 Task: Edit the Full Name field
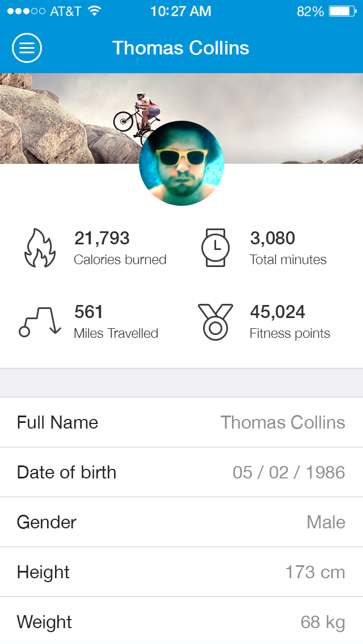pyautogui.click(x=282, y=422)
